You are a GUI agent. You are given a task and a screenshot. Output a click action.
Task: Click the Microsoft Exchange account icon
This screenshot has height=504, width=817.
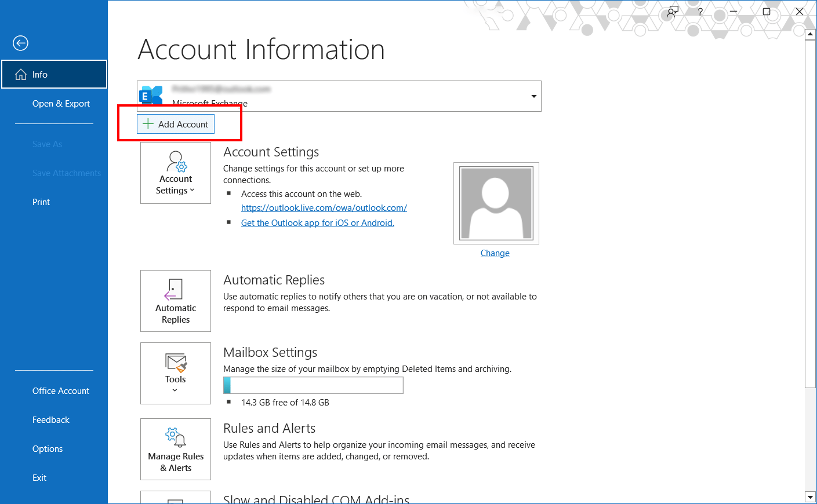pos(151,96)
